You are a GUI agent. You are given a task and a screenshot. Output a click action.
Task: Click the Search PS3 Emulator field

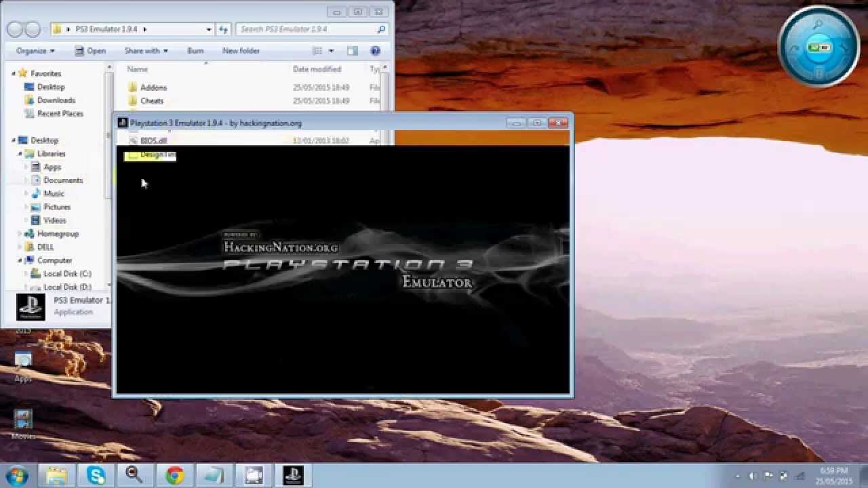(x=312, y=29)
